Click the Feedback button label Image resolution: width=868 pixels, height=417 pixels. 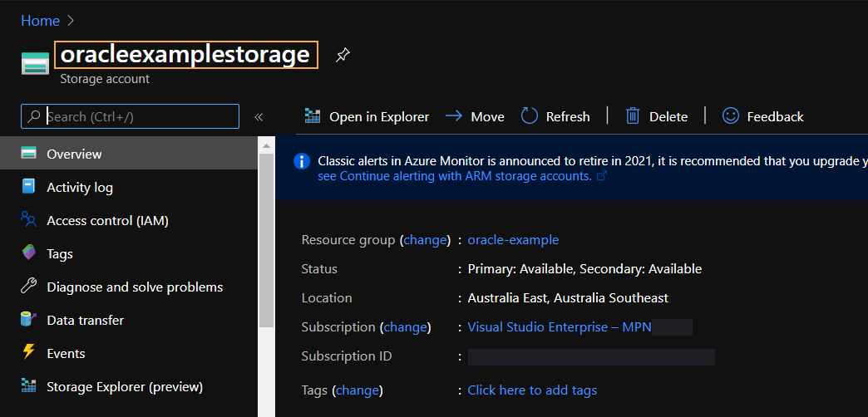coord(776,116)
